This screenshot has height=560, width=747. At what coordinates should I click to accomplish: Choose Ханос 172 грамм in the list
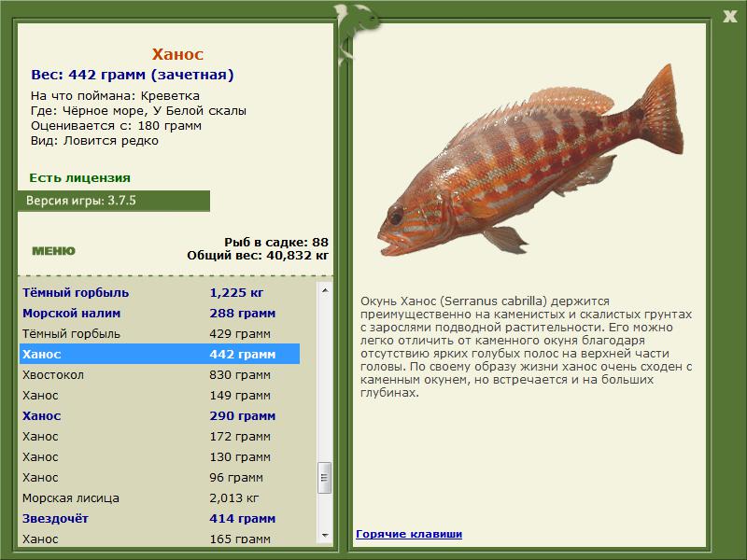pyautogui.click(x=159, y=437)
